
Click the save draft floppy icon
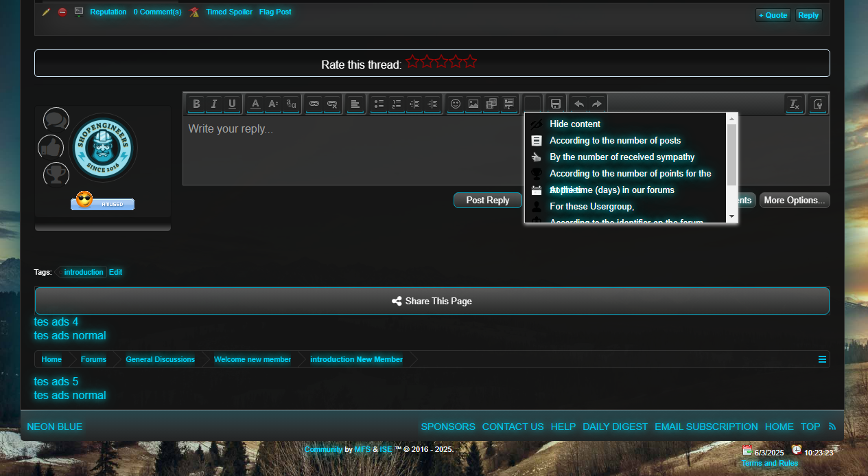556,104
